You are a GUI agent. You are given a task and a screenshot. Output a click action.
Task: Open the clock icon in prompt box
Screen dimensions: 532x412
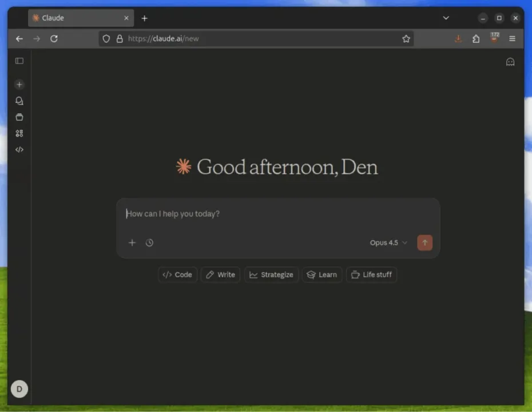tap(149, 243)
